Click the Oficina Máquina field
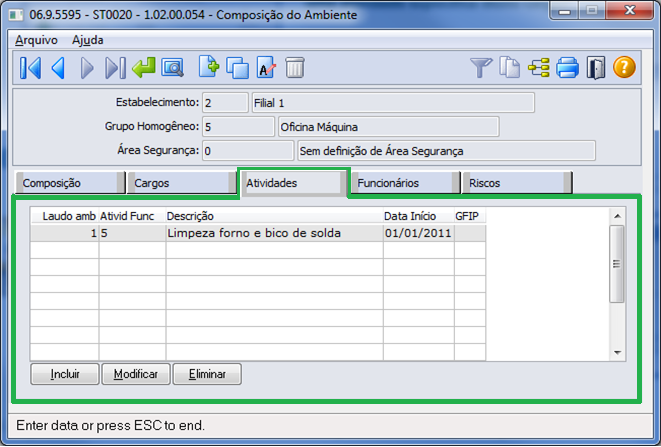This screenshot has width=661, height=447. [x=389, y=127]
